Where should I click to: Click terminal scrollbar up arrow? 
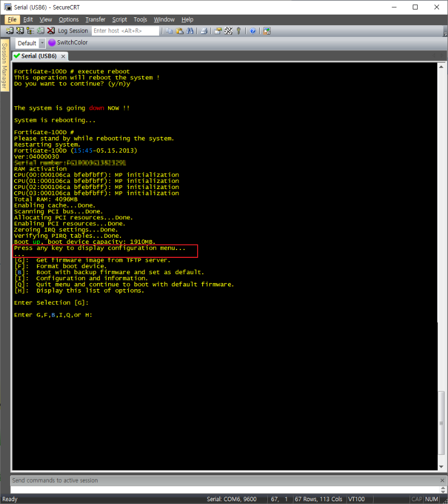(441, 67)
